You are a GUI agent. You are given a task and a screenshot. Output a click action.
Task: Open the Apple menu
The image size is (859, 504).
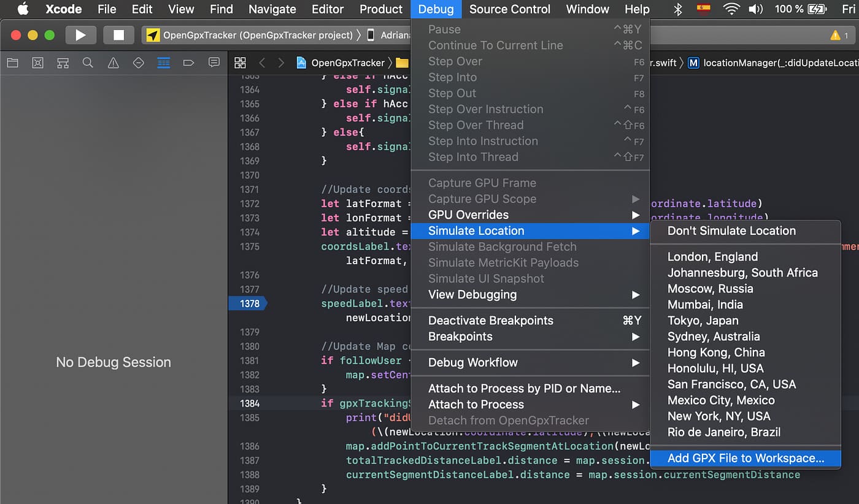click(x=23, y=9)
